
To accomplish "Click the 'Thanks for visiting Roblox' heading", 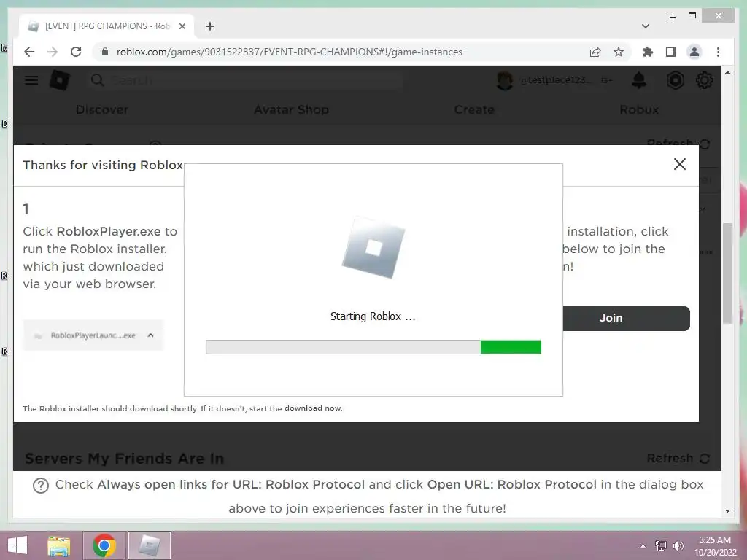I will pos(103,165).
